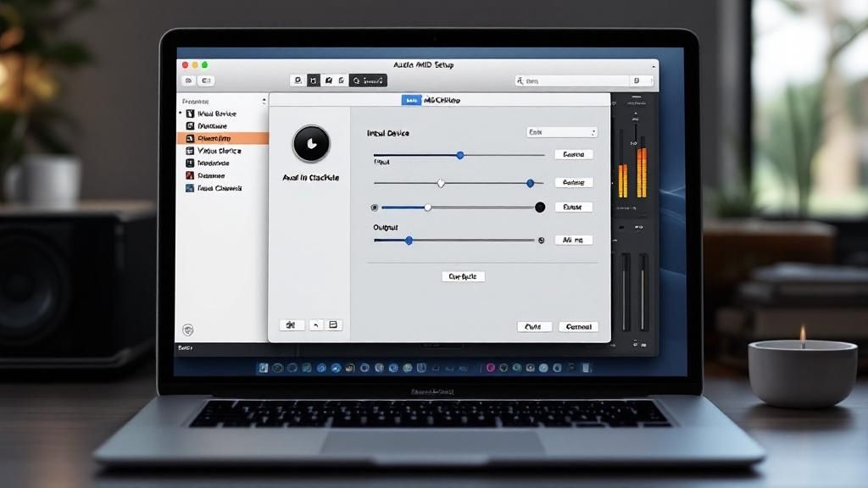
Task: Switch to the blue highlighted tab in the dialog
Action: 411,100
